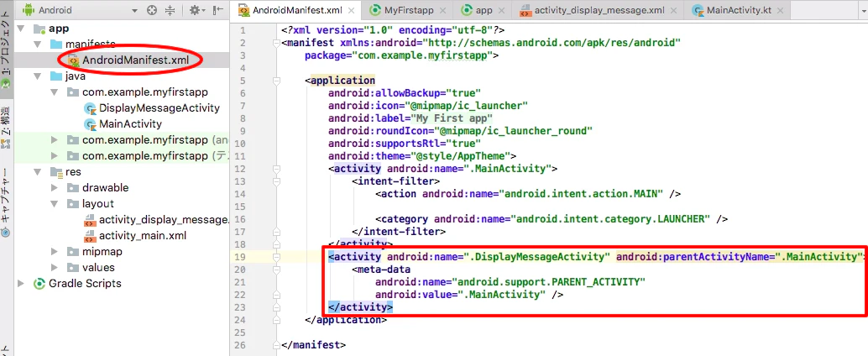The height and width of the screenshot is (356, 868).
Task: Collapse the manifests folder
Action: (38, 44)
